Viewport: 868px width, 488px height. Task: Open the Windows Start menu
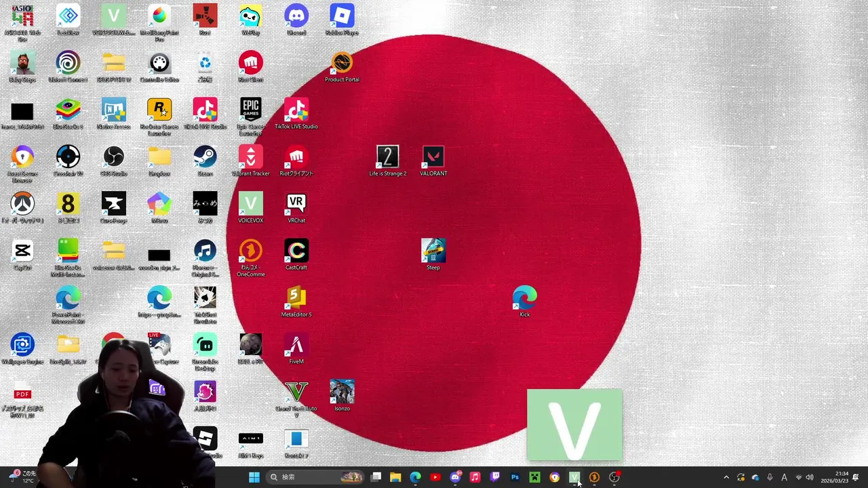coord(254,477)
